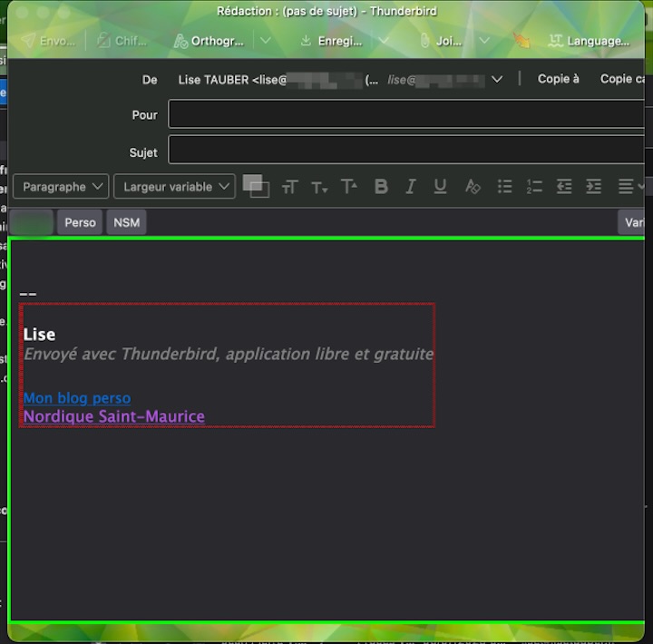Open the Paragraphe style dropdown
Image resolution: width=653 pixels, height=644 pixels.
pos(61,187)
